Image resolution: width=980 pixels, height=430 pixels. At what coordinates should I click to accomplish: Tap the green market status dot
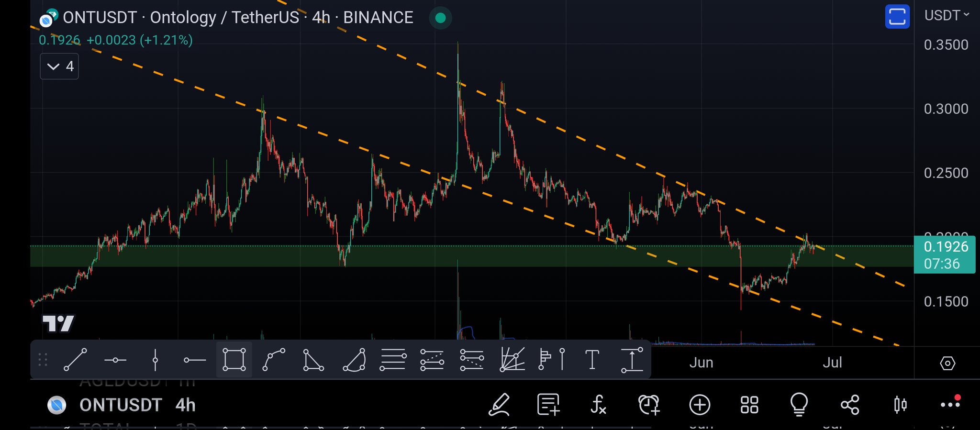(441, 18)
